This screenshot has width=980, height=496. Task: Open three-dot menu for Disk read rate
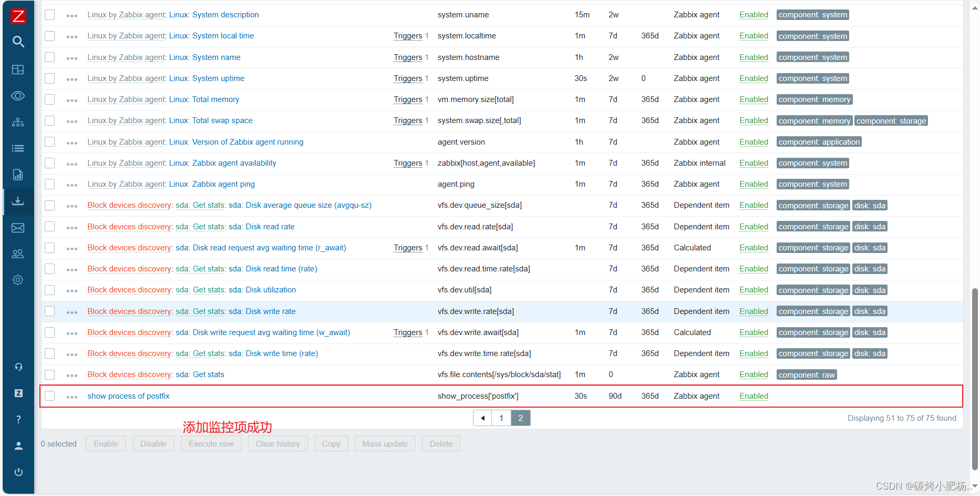click(x=72, y=228)
